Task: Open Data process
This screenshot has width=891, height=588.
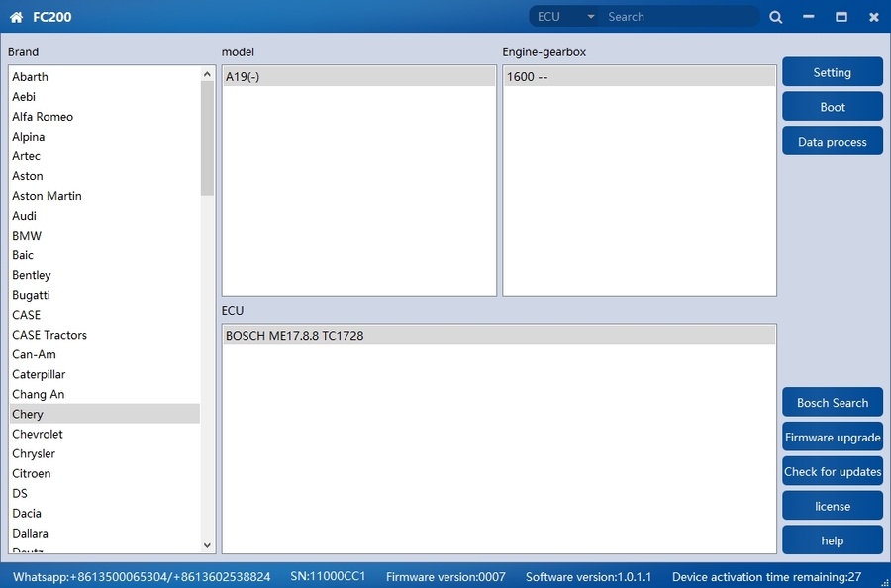Action: click(x=832, y=142)
